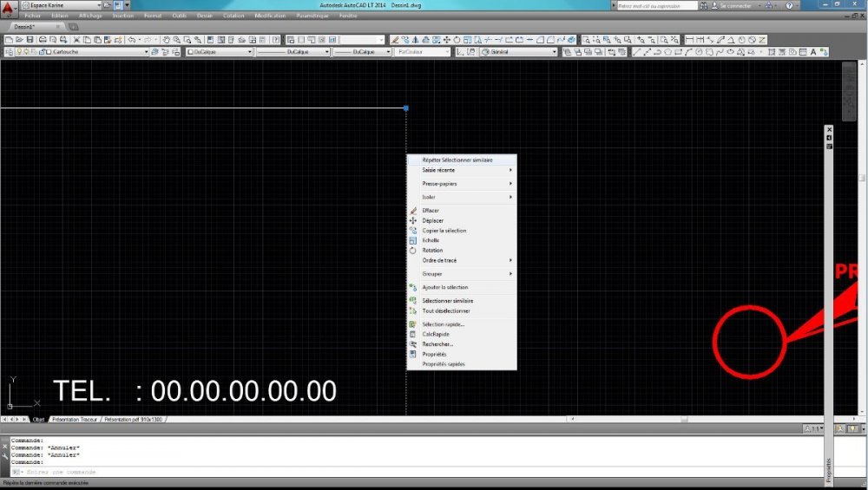Image resolution: width=868 pixels, height=490 pixels.
Task: Click the AutoCAD red A application button
Action: (8, 7)
